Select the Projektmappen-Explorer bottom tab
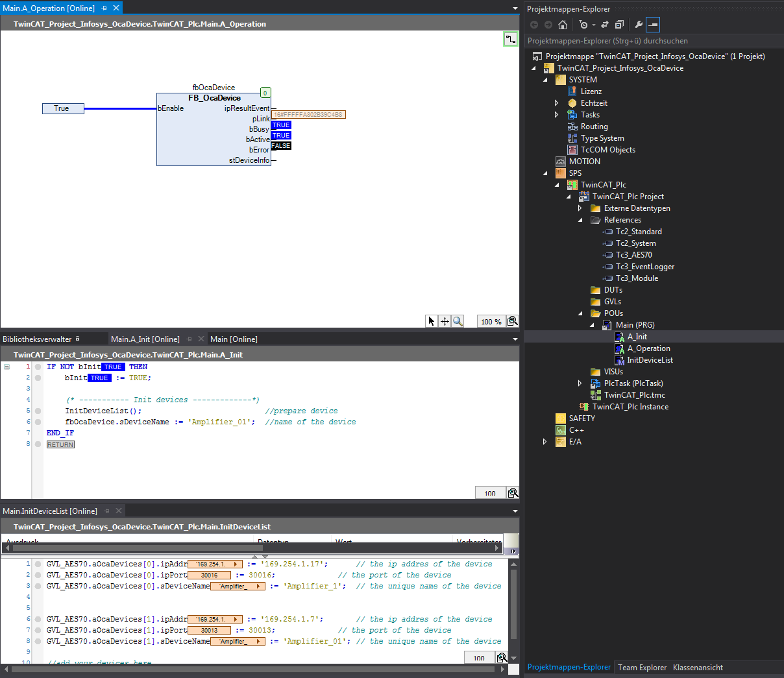This screenshot has width=784, height=678. [569, 668]
